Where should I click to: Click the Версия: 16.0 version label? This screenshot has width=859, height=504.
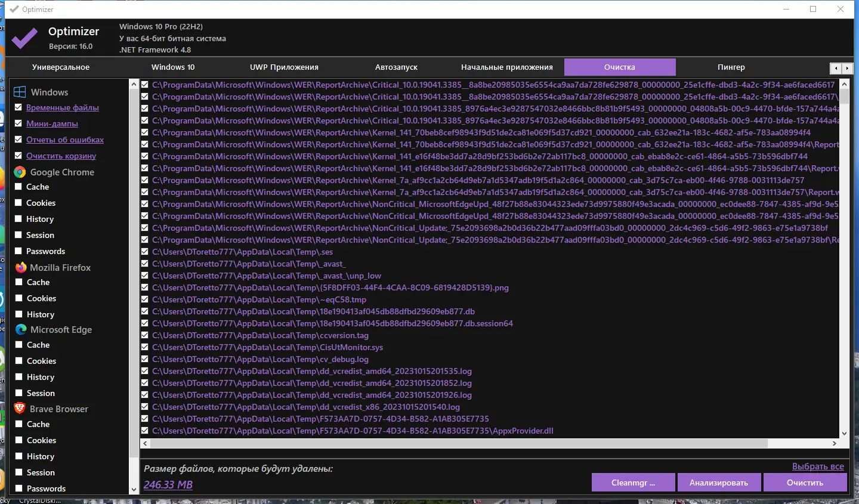coord(70,46)
